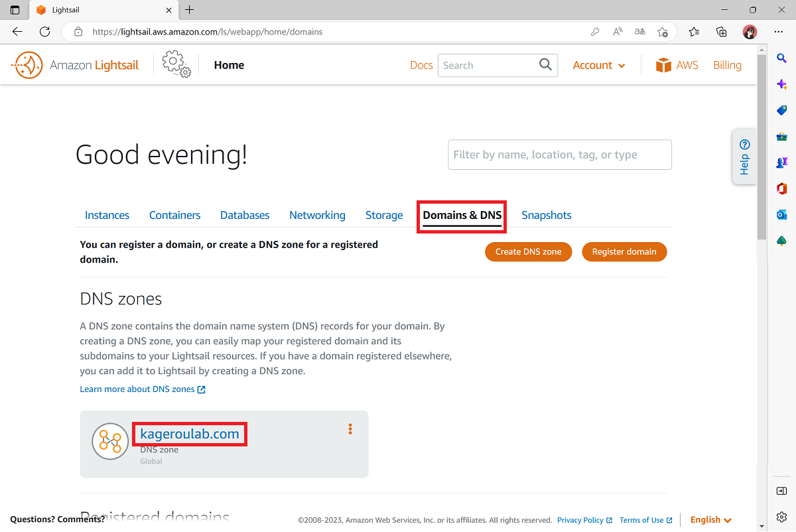Open the Lightsail settings gear
This screenshot has height=532, width=796.
pyautogui.click(x=174, y=63)
